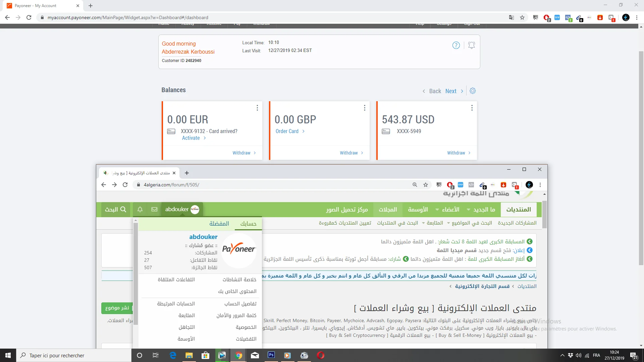The width and height of the screenshot is (644, 362).
Task: Click the zoom magnifier in forum address bar
Action: pyautogui.click(x=415, y=185)
